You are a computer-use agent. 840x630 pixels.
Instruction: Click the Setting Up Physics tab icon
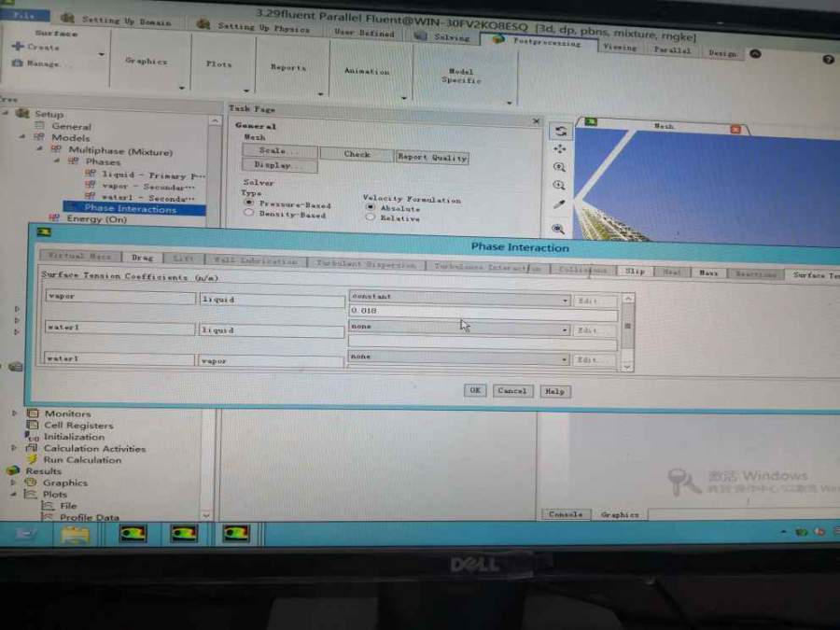pos(203,23)
